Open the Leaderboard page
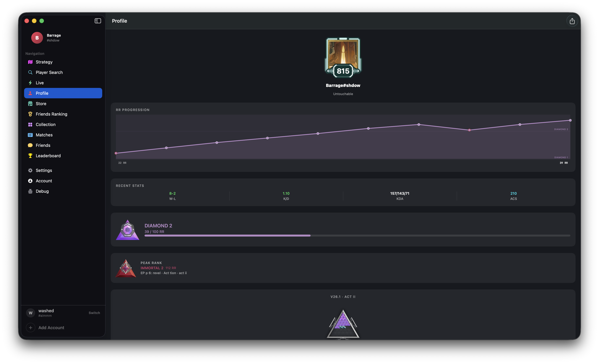599x364 pixels. (48, 156)
